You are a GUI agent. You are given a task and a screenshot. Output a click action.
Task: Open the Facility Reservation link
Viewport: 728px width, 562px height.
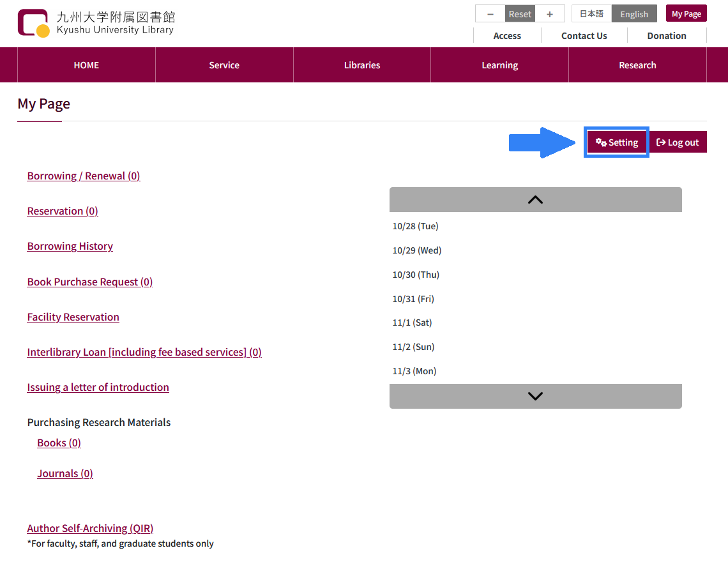click(73, 317)
